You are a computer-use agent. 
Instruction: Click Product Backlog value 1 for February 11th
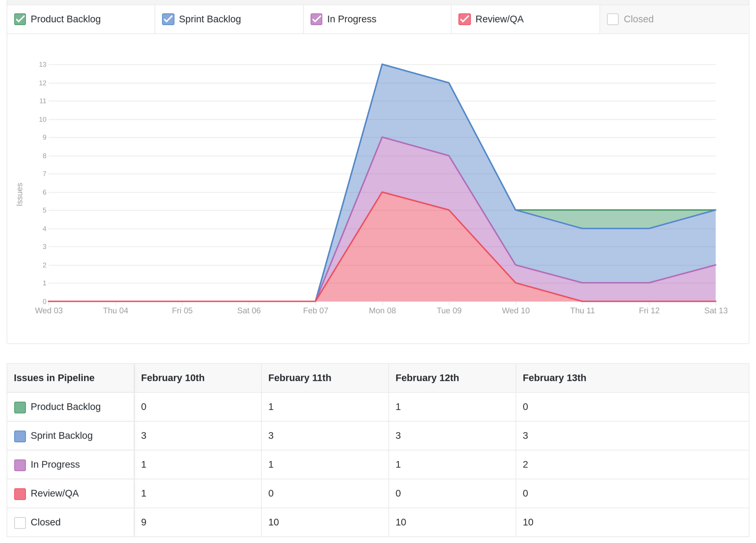pos(271,407)
